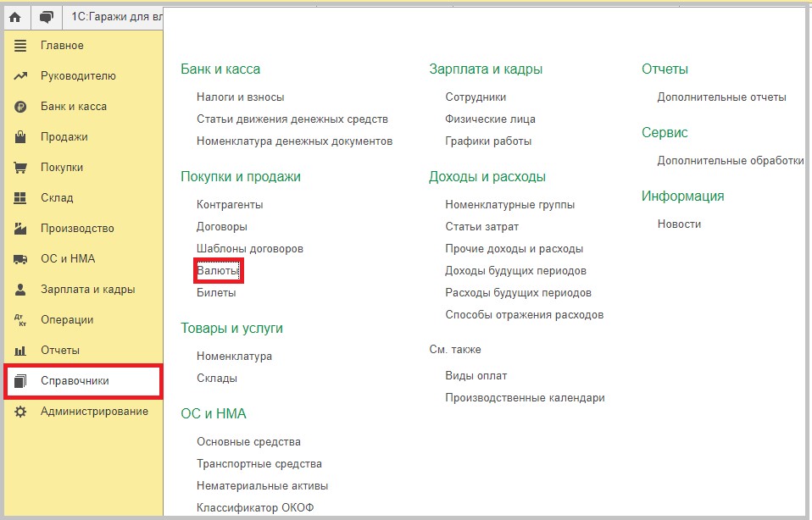The image size is (812, 520).
Task: Open Отчеты in the sidebar
Action: [60, 351]
